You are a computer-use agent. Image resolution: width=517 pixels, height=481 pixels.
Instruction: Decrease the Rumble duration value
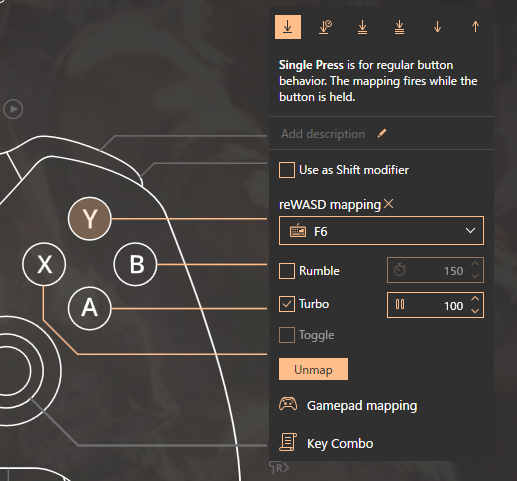475,276
